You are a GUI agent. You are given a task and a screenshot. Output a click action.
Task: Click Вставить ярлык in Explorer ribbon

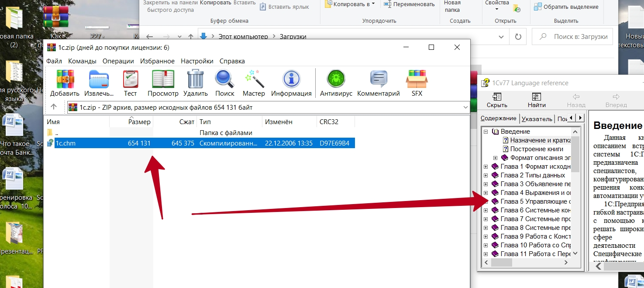[284, 7]
